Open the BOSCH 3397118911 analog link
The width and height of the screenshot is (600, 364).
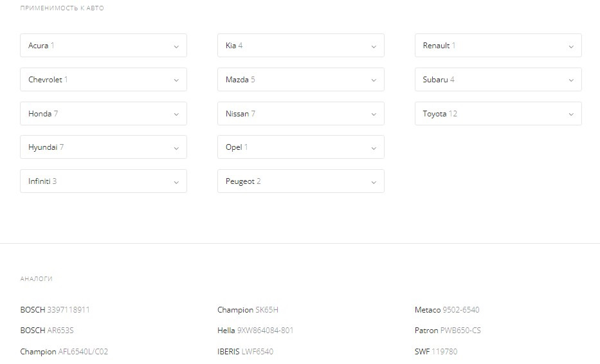(x=55, y=310)
